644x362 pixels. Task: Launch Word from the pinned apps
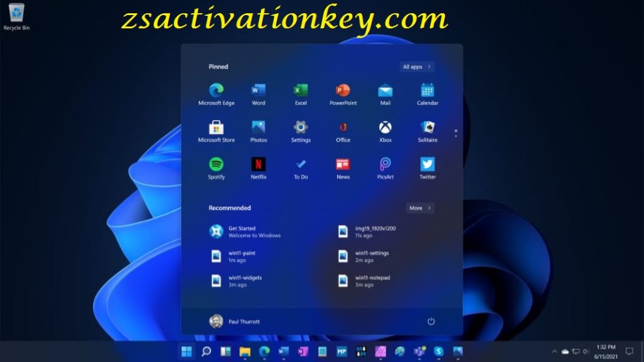pyautogui.click(x=258, y=94)
